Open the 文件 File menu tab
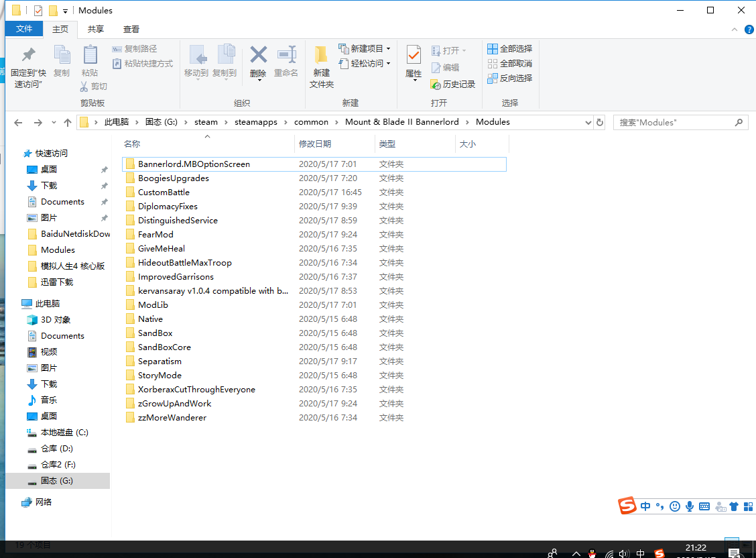Viewport: 756px width, 558px height. [x=24, y=29]
